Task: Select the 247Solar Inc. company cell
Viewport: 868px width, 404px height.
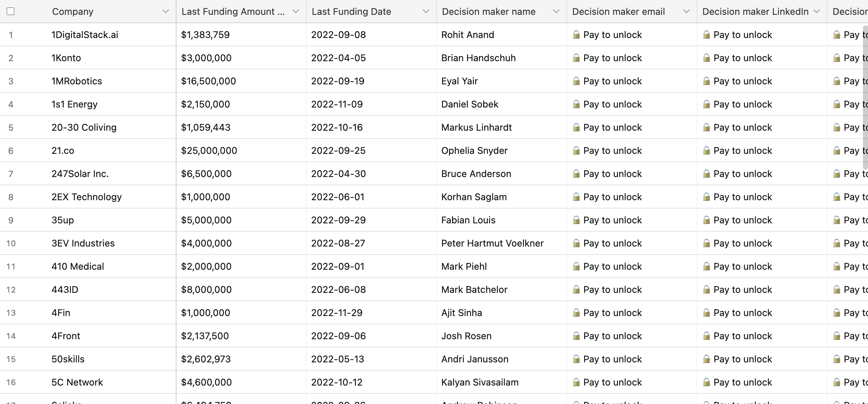Action: [111, 174]
